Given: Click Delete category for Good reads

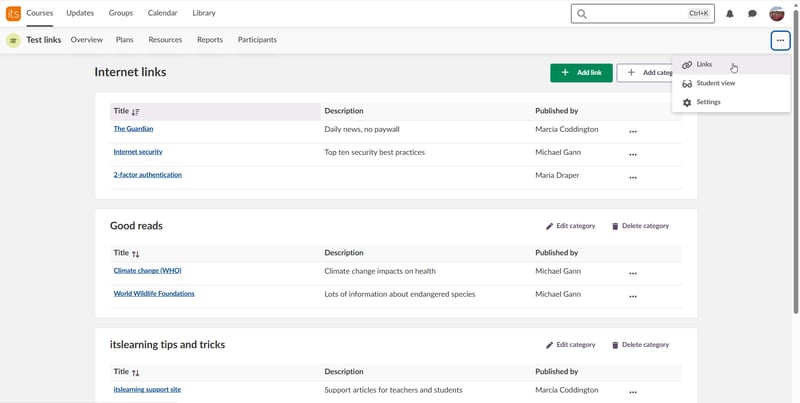Looking at the screenshot, I should click(640, 226).
